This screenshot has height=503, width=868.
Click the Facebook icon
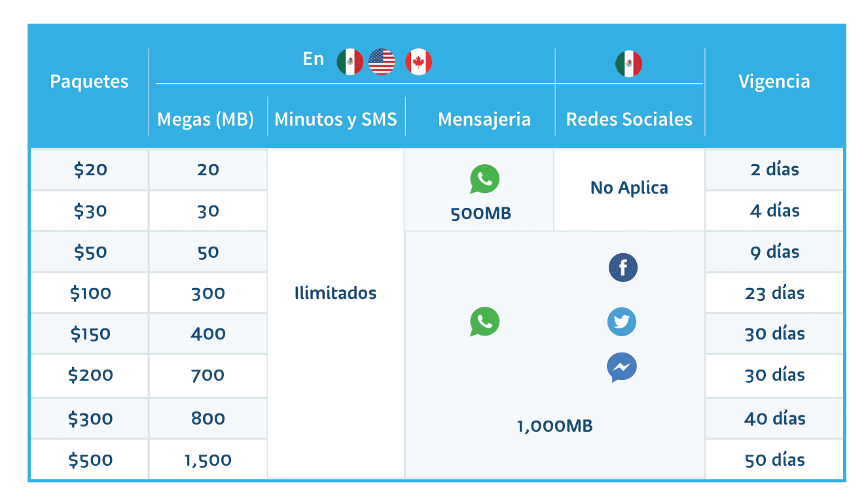coord(623,268)
